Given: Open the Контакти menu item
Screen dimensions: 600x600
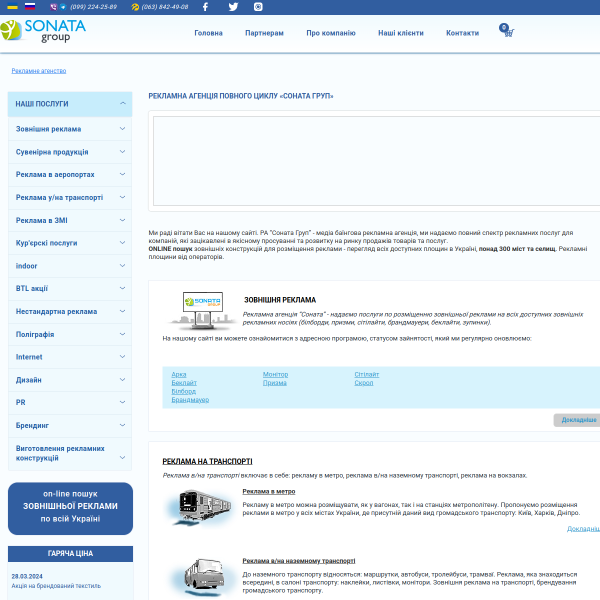Looking at the screenshot, I should [463, 33].
